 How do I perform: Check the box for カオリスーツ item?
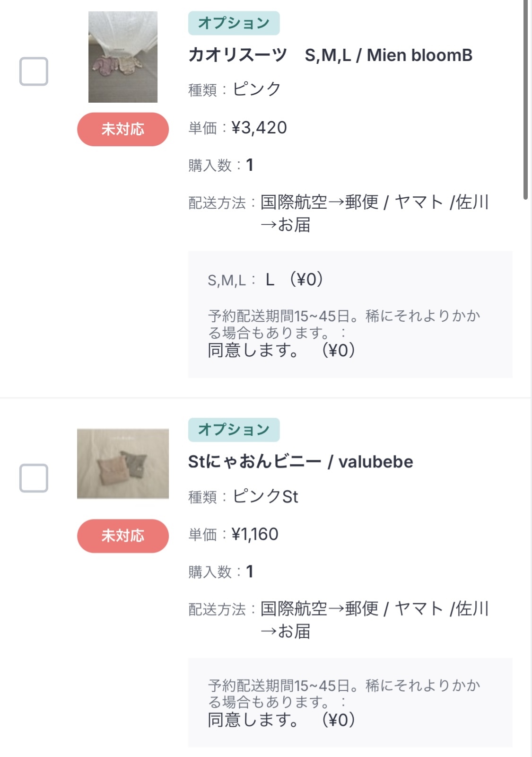(x=34, y=71)
